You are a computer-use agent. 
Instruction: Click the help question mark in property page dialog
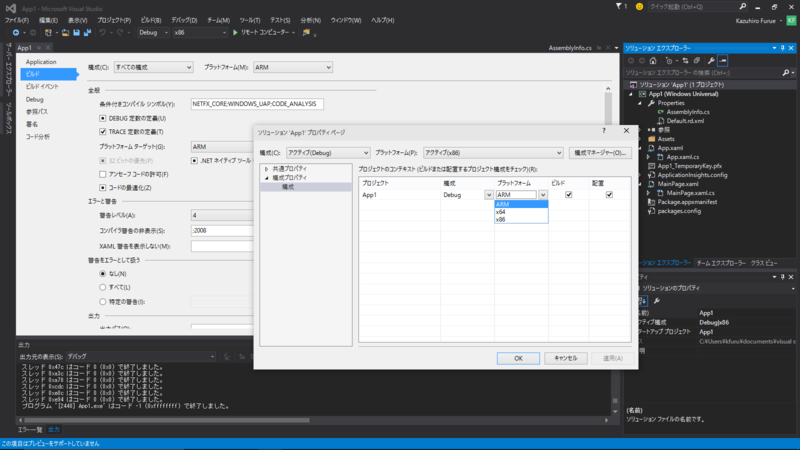(604, 131)
